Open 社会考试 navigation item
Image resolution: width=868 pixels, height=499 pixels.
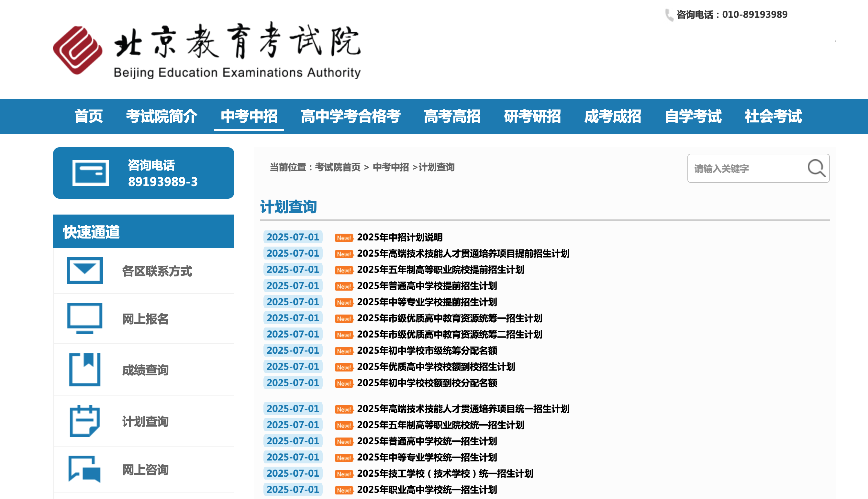point(773,116)
